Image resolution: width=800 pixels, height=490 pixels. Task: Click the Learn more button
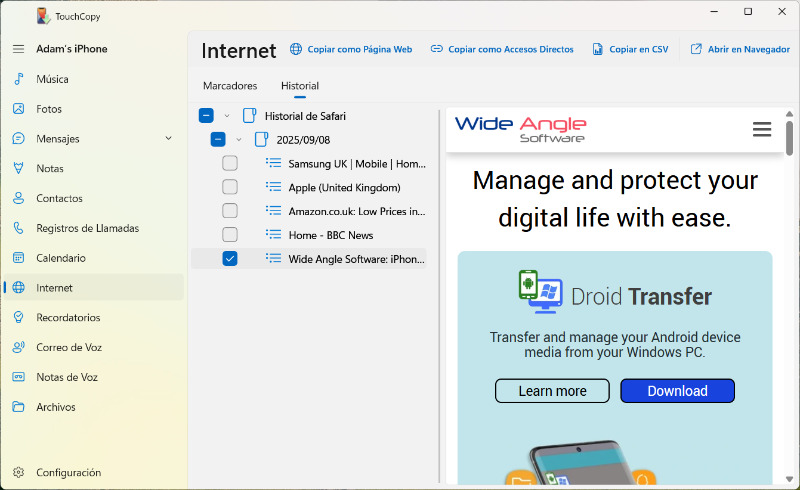tap(552, 390)
